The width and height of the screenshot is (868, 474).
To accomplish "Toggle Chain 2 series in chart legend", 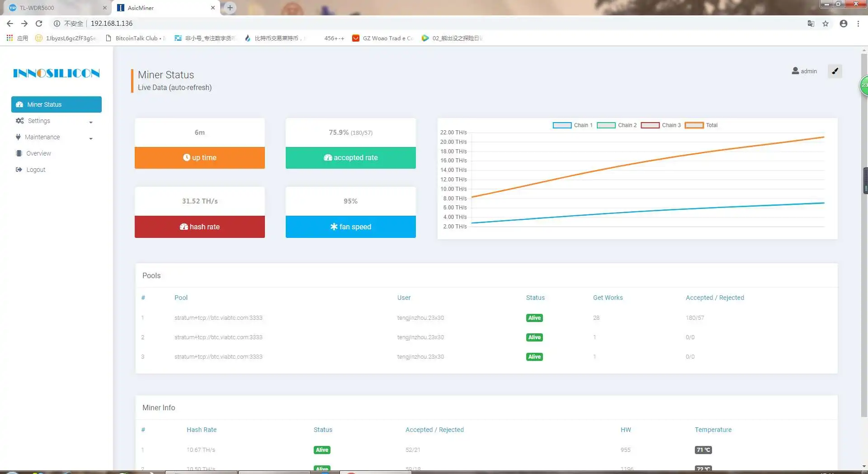I will pos(617,125).
